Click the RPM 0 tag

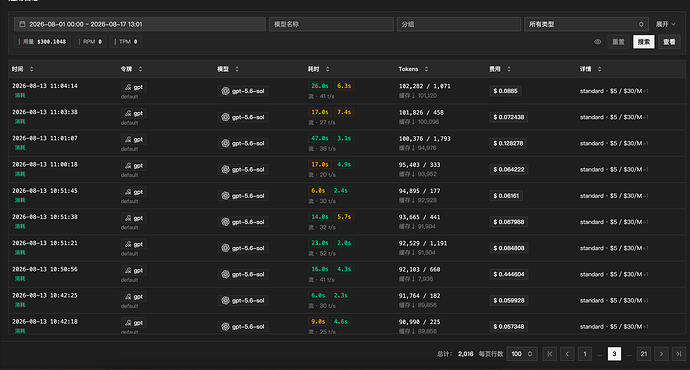(x=91, y=42)
